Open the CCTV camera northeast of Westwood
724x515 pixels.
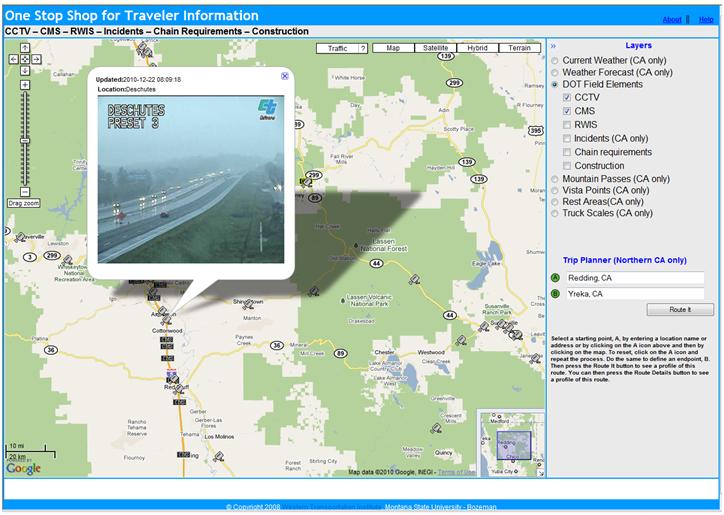(x=461, y=341)
